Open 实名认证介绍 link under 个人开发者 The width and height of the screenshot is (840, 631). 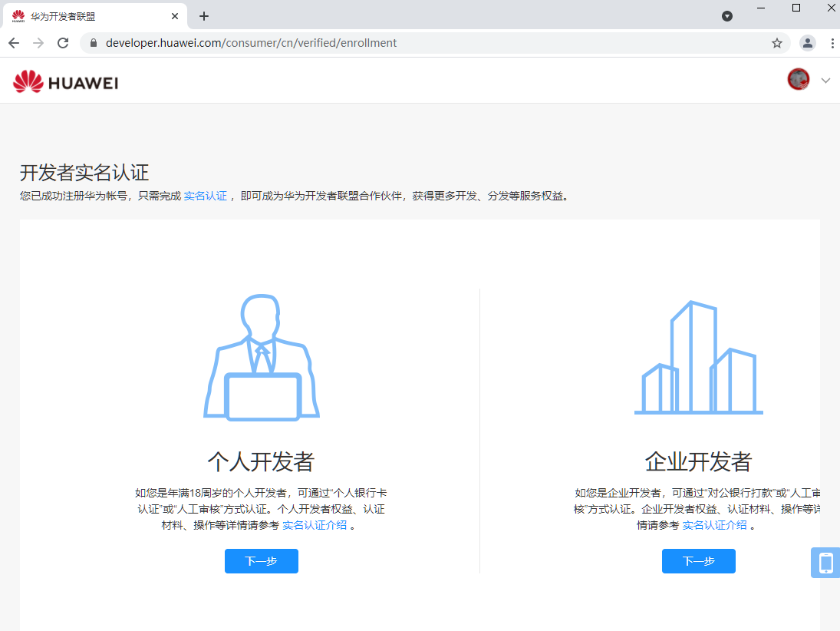click(315, 525)
